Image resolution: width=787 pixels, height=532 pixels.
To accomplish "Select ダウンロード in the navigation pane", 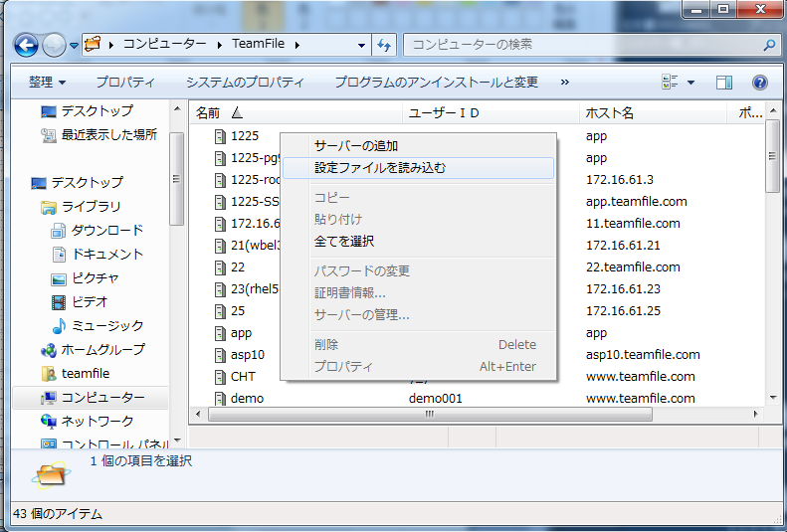I will pos(107,230).
